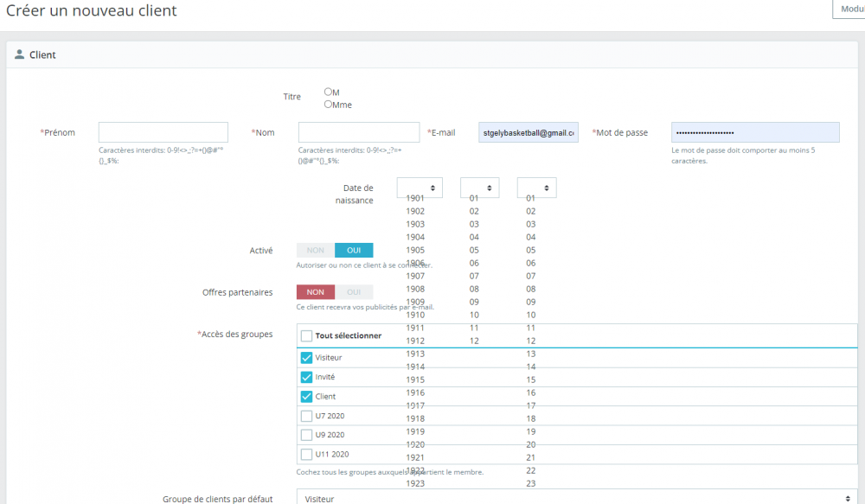Image resolution: width=865 pixels, height=504 pixels.
Task: Open the birth day dropdown
Action: point(536,188)
